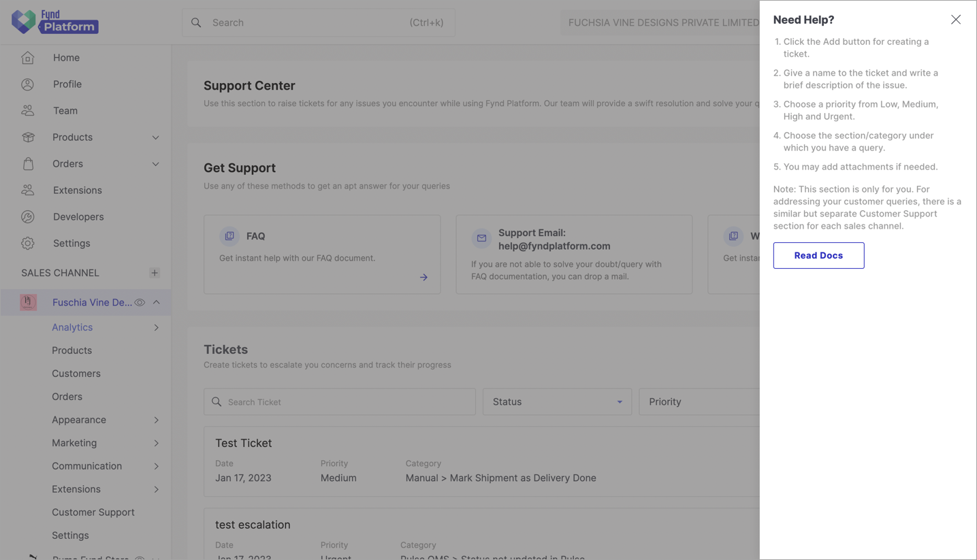Click the Settings gear icon
The height and width of the screenshot is (560, 977).
point(28,244)
